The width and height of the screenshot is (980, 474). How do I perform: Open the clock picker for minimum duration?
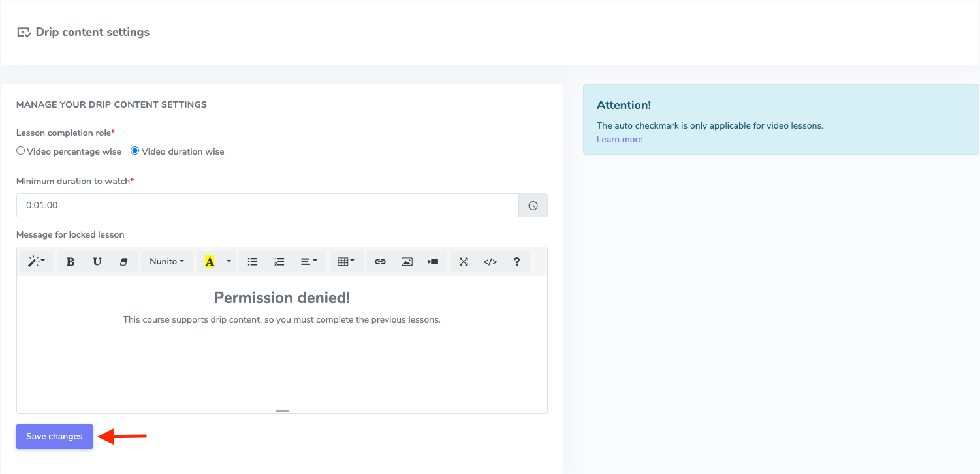[533, 205]
